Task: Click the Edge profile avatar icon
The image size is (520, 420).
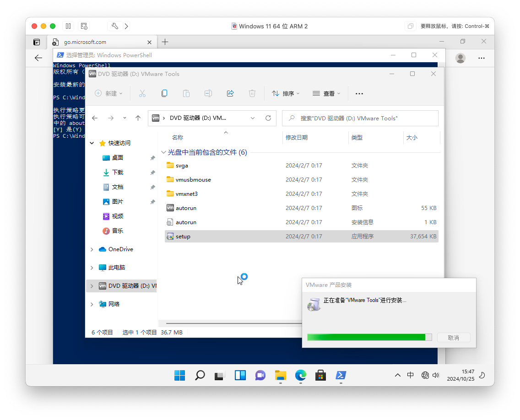Action: pyautogui.click(x=460, y=58)
